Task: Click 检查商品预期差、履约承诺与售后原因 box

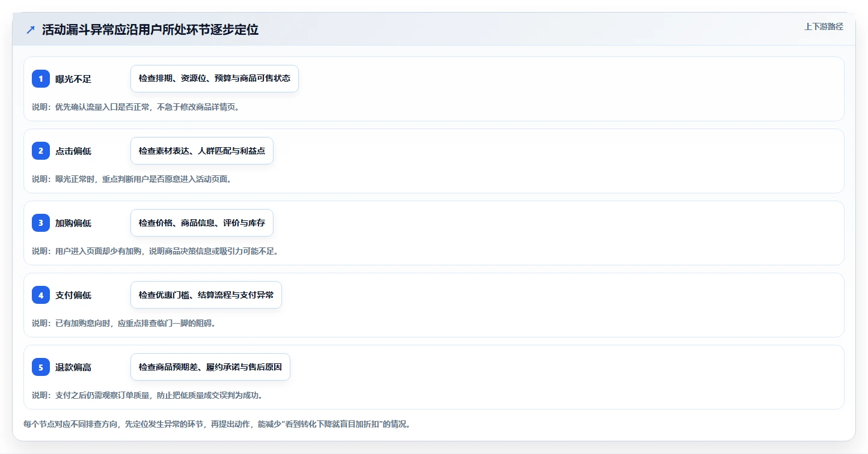Action: pos(210,367)
